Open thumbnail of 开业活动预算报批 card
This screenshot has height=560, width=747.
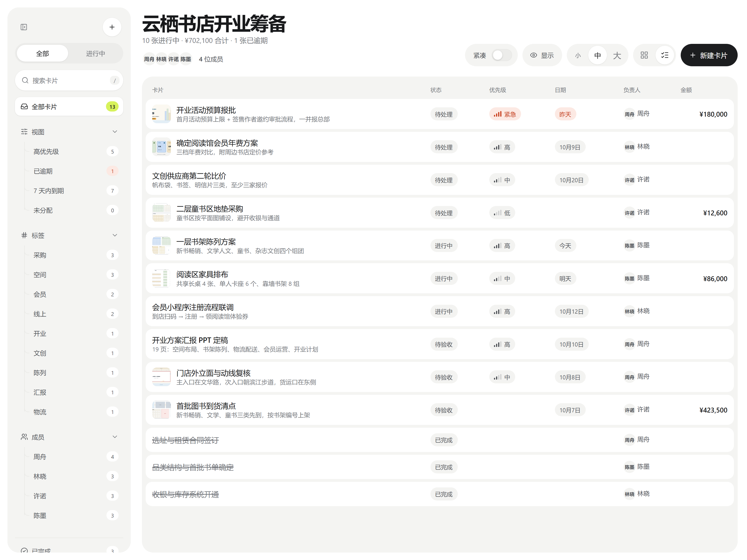161,114
